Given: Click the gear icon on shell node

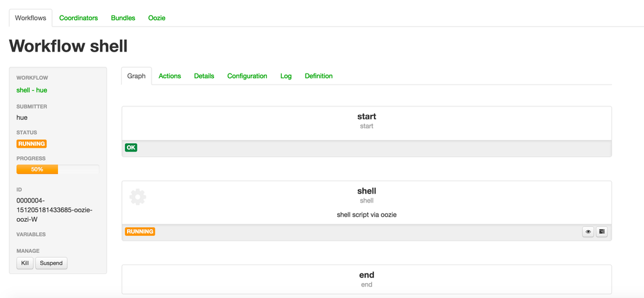Looking at the screenshot, I should click(137, 197).
